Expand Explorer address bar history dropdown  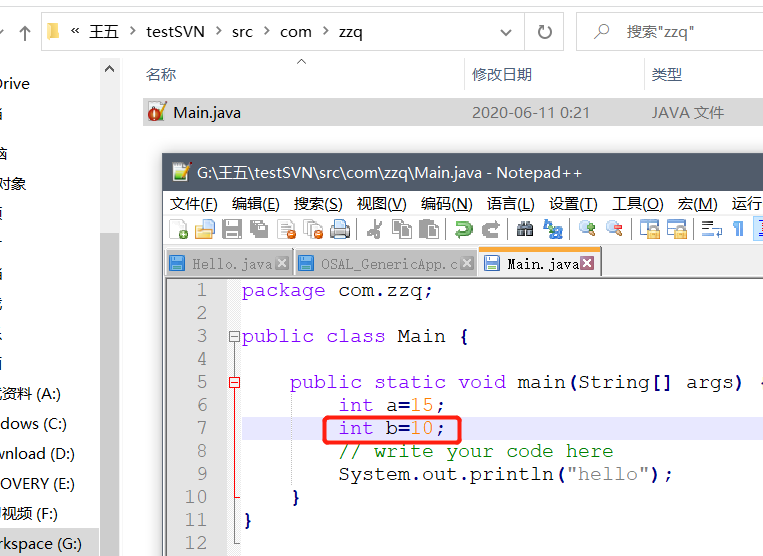coord(506,33)
